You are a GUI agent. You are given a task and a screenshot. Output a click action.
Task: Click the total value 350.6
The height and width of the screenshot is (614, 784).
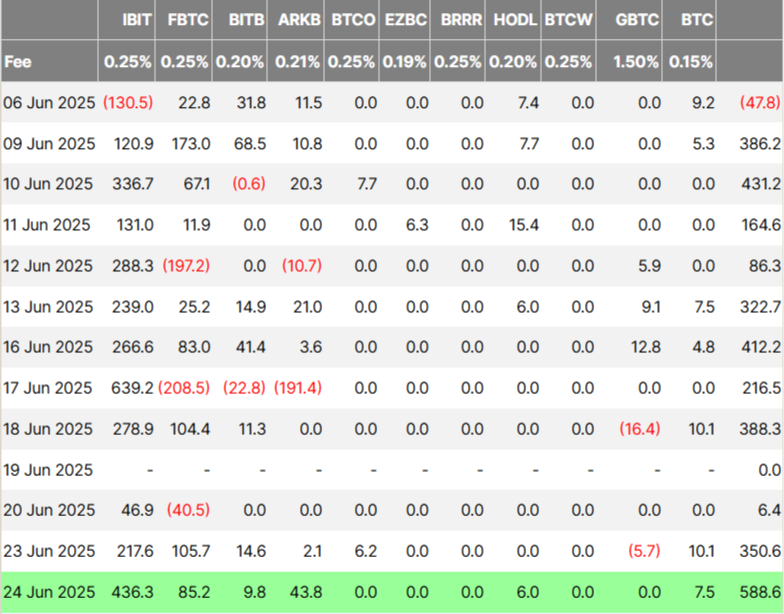tap(760, 551)
